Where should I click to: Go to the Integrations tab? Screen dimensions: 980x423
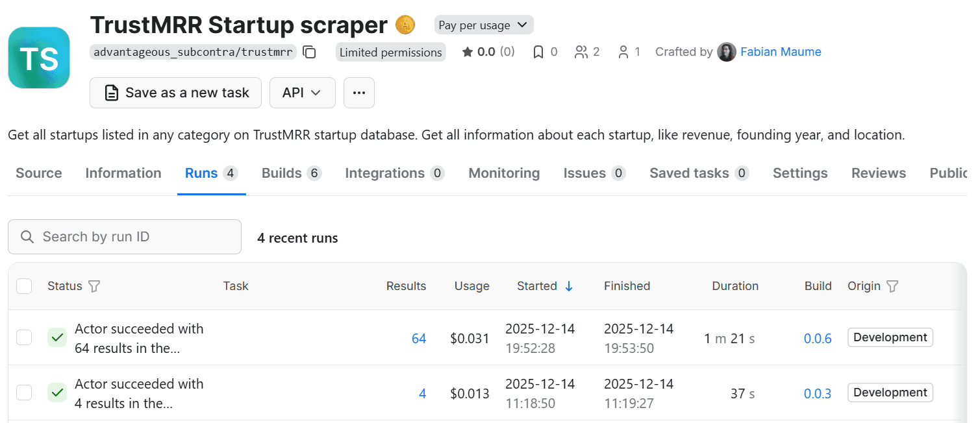tap(395, 173)
